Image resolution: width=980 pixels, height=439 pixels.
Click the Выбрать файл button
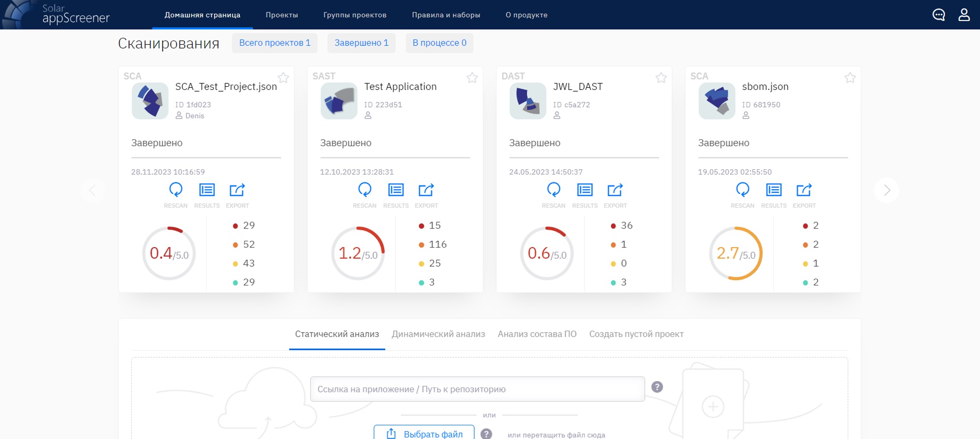pyautogui.click(x=424, y=433)
